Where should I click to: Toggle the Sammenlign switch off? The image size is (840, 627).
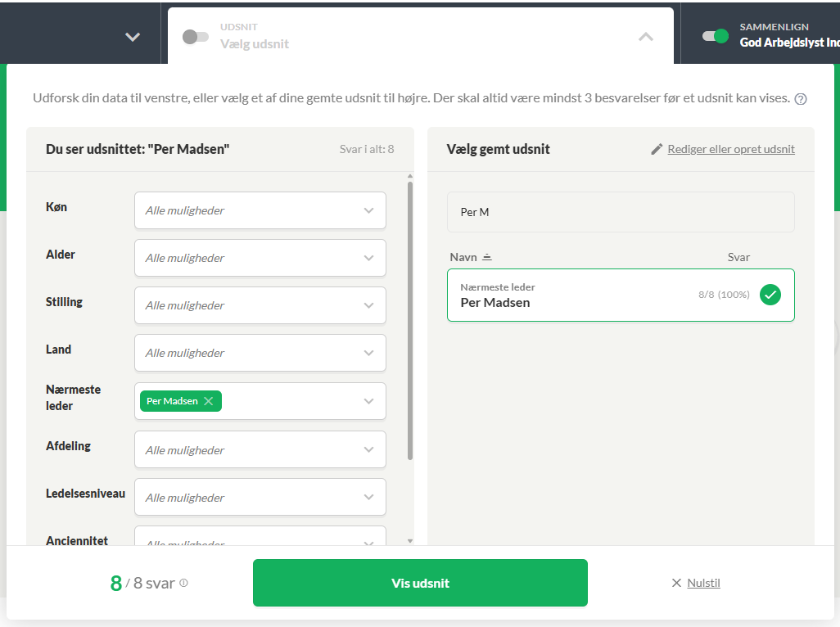[x=716, y=36]
